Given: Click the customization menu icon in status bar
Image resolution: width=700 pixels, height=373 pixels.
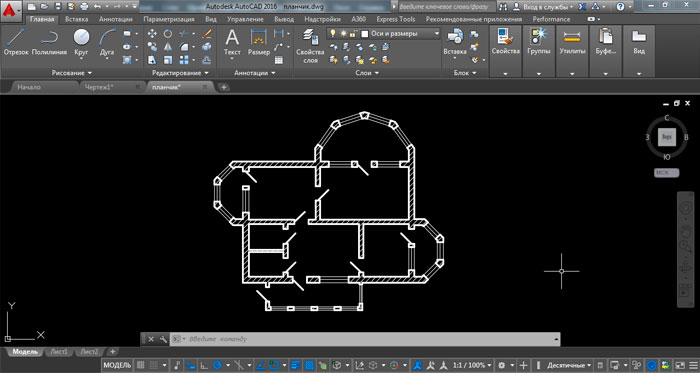Looking at the screenshot, I should (x=692, y=365).
